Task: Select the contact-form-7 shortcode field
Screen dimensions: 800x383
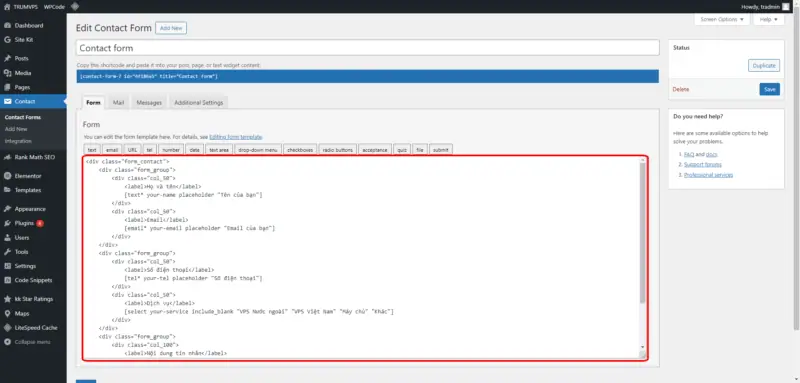Action: pos(367,76)
